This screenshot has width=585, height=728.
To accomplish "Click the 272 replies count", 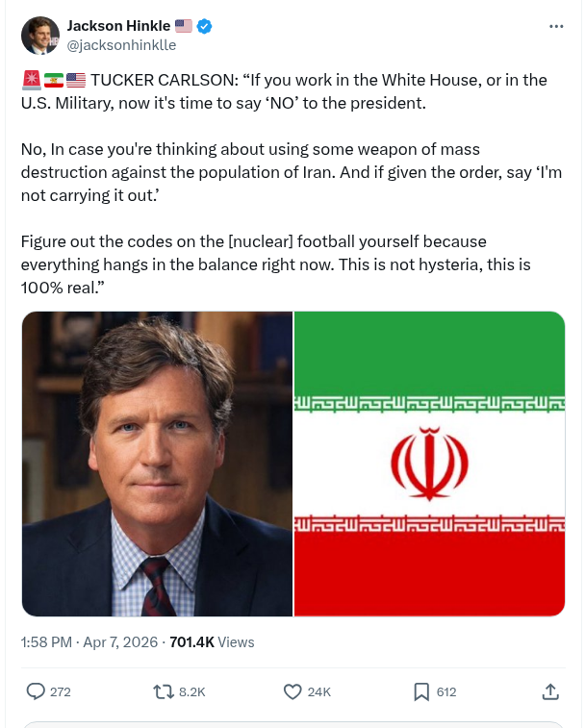I will [x=60, y=691].
